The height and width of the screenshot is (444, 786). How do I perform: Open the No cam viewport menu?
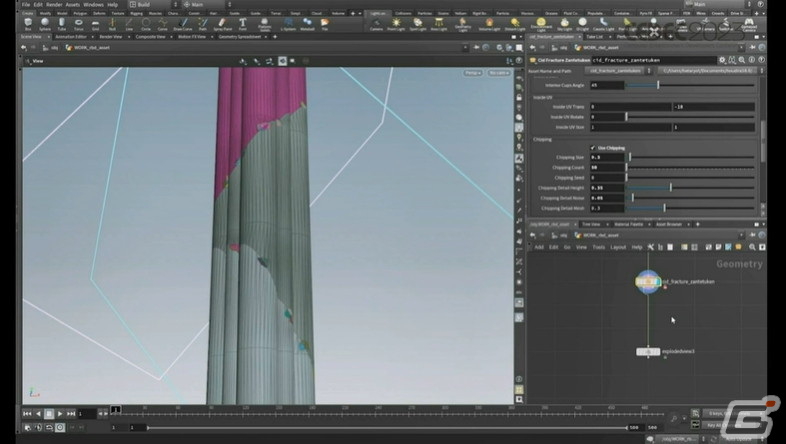(498, 73)
